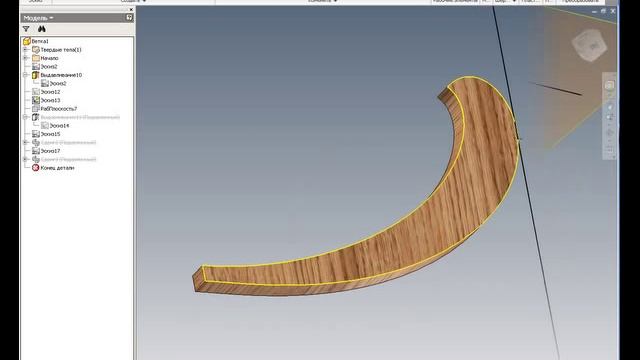Click the Эскиз13 sketch icon
Viewport: 640px width, 360px height.
(x=36, y=100)
